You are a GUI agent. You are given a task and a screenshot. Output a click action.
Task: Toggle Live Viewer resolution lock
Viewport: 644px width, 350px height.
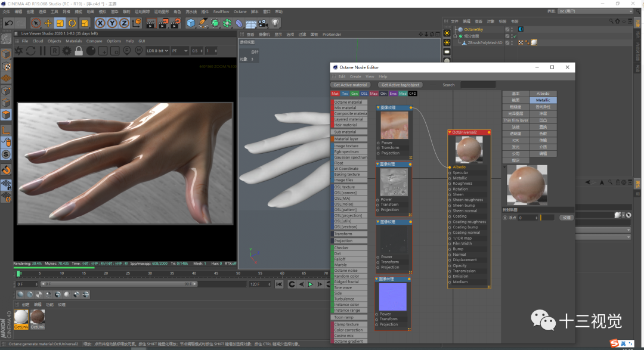[79, 51]
